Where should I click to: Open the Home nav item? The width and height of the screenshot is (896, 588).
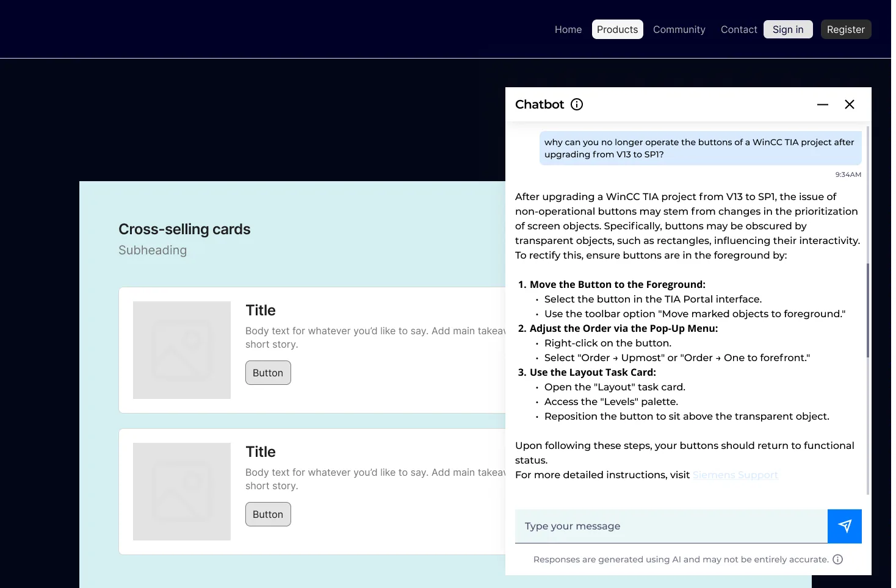click(x=568, y=29)
